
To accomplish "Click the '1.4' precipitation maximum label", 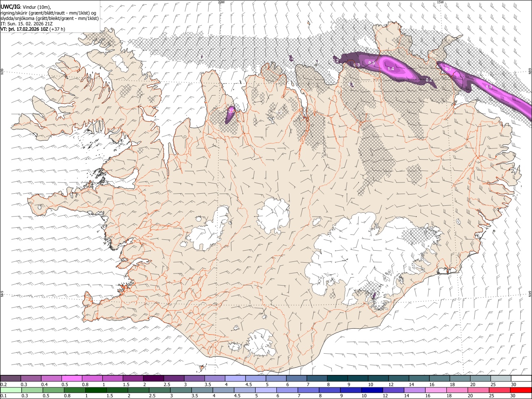I will pos(391,69).
